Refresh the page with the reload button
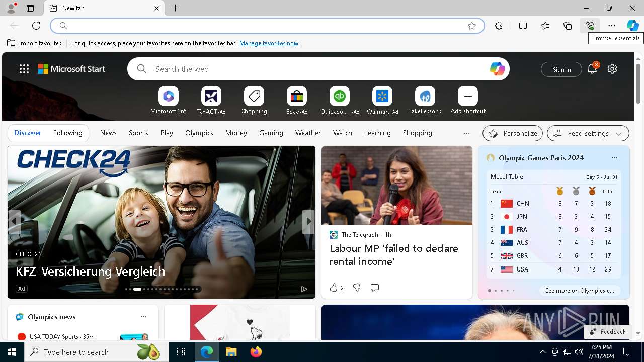The image size is (644, 362). (x=36, y=26)
